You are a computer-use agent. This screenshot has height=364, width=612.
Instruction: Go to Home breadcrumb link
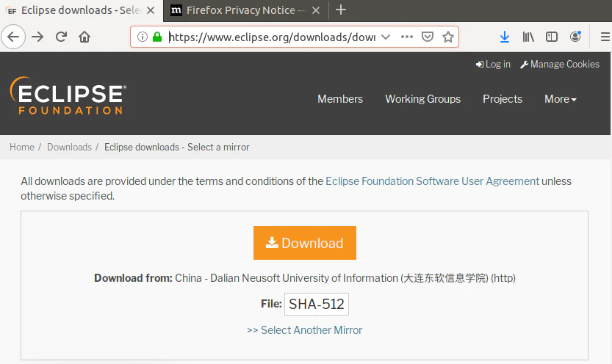coord(22,147)
